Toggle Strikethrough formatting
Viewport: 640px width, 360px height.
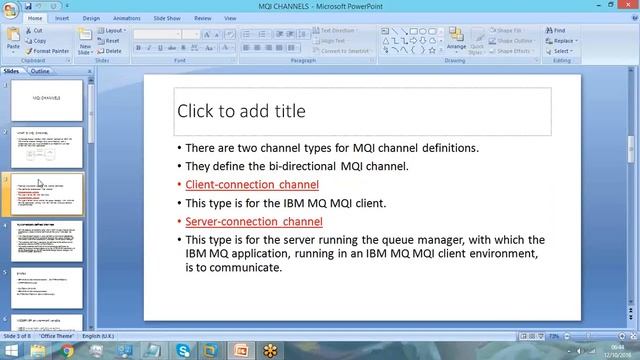coord(172,48)
